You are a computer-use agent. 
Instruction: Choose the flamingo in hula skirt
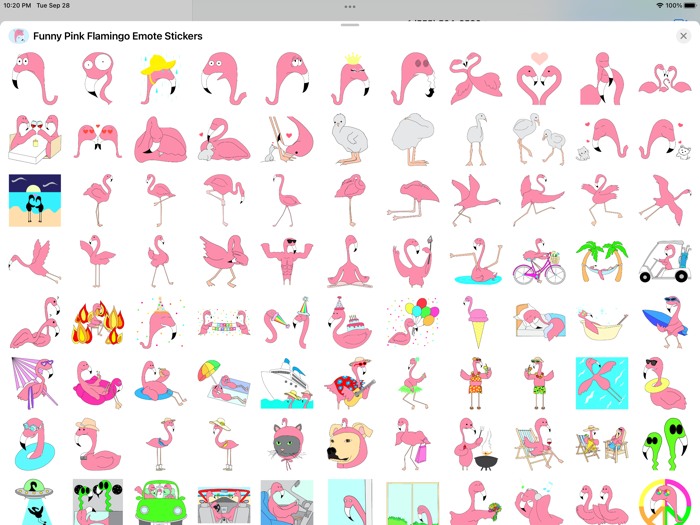pos(413,383)
